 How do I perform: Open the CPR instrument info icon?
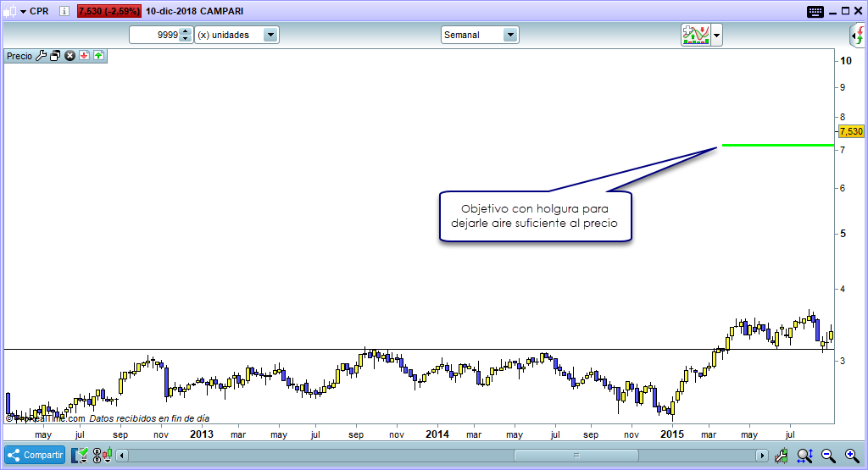coord(64,12)
